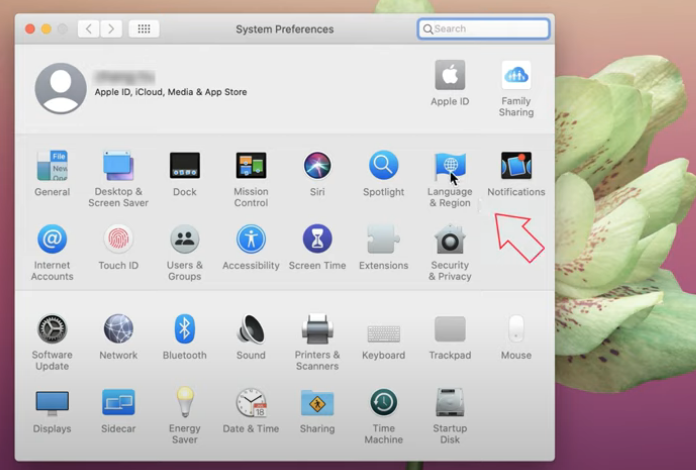Click the back navigation arrow
The image size is (696, 470).
click(x=89, y=29)
